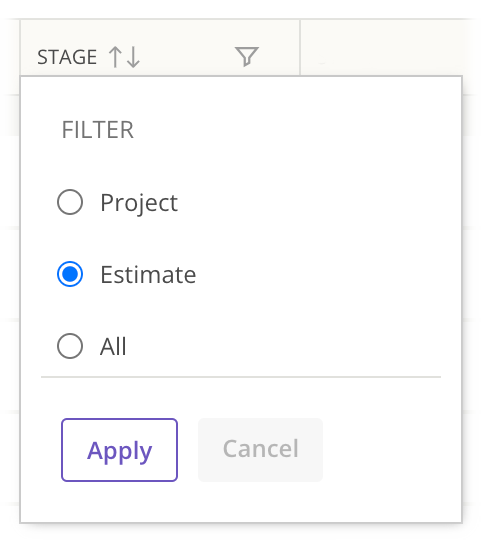Viewport: 481px width, 542px height.
Task: Click blank header space between arrows and funnel
Action: [x=187, y=57]
